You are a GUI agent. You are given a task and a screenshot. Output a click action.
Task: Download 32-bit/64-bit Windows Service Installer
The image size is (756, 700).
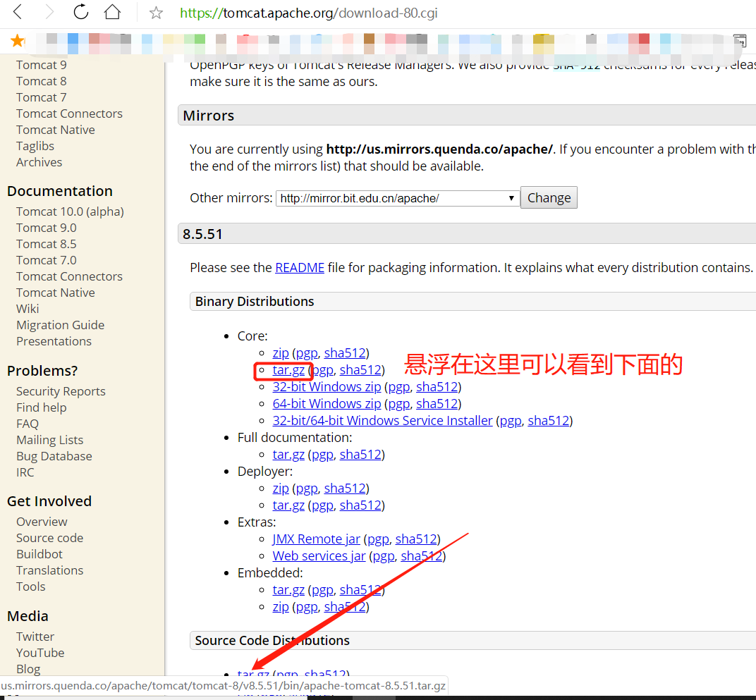tap(382, 421)
